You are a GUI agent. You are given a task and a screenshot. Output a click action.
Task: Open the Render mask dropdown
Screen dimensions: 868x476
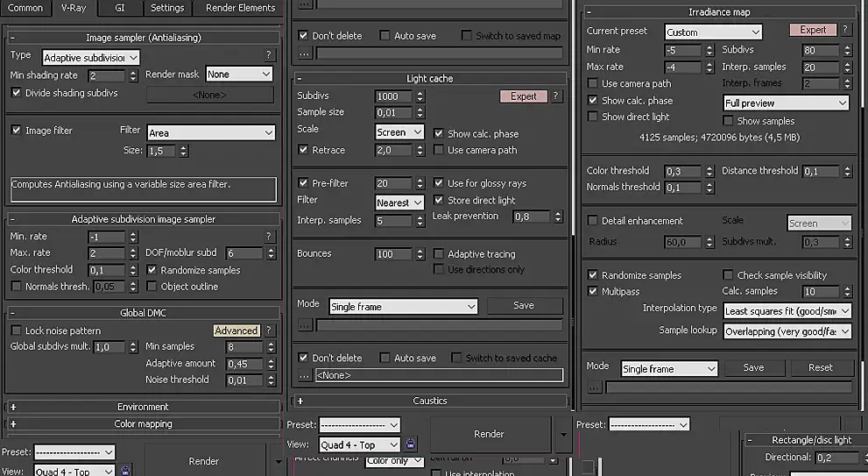[x=239, y=75]
